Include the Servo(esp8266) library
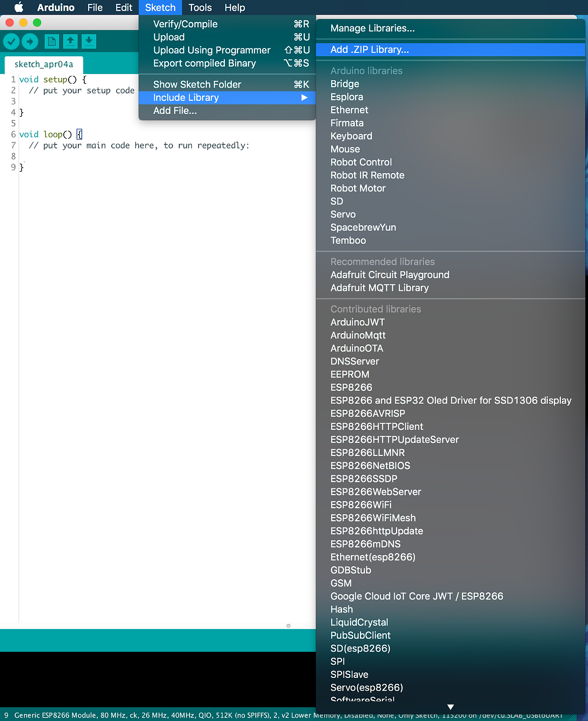 451,688
